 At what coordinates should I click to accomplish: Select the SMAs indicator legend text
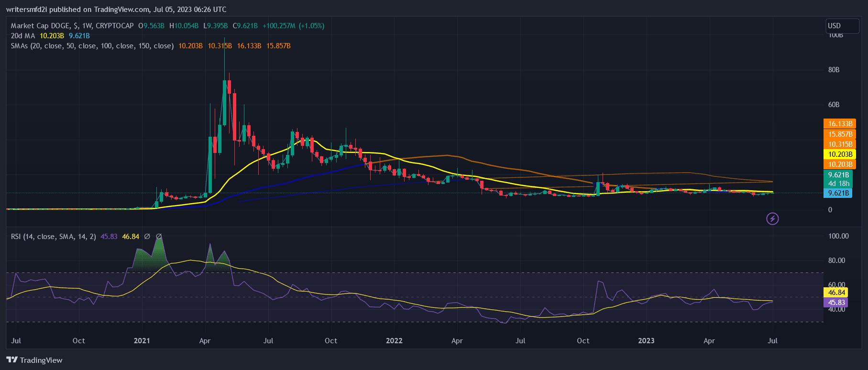(92, 46)
